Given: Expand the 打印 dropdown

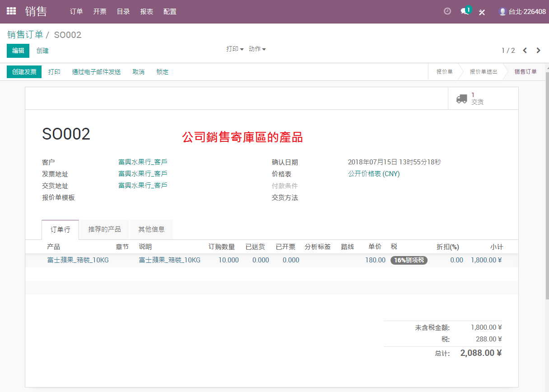Looking at the screenshot, I should [235, 49].
